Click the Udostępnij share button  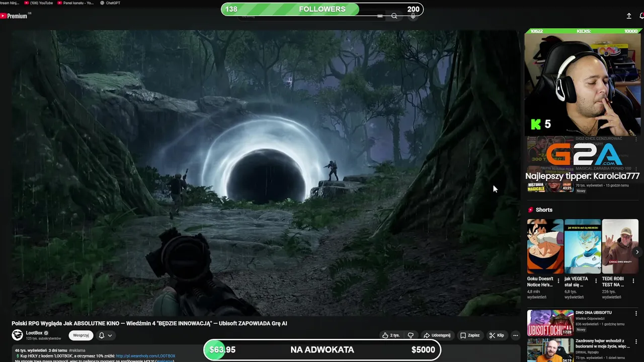pos(437,335)
